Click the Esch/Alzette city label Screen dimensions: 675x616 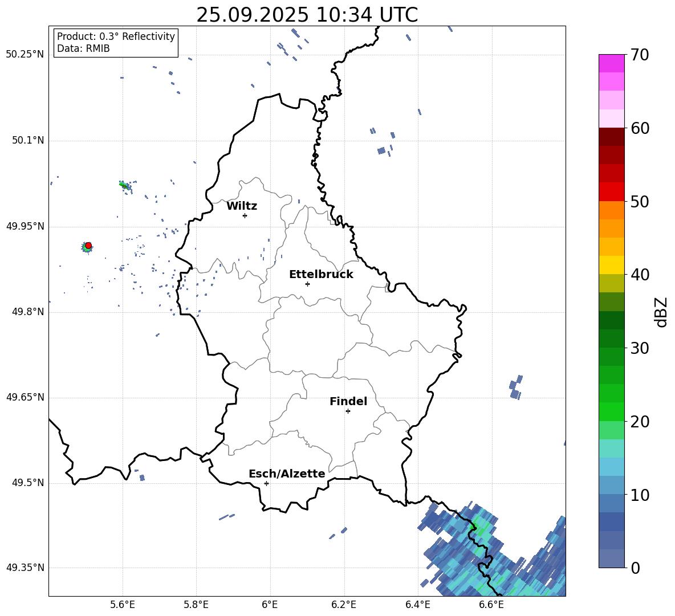(287, 474)
